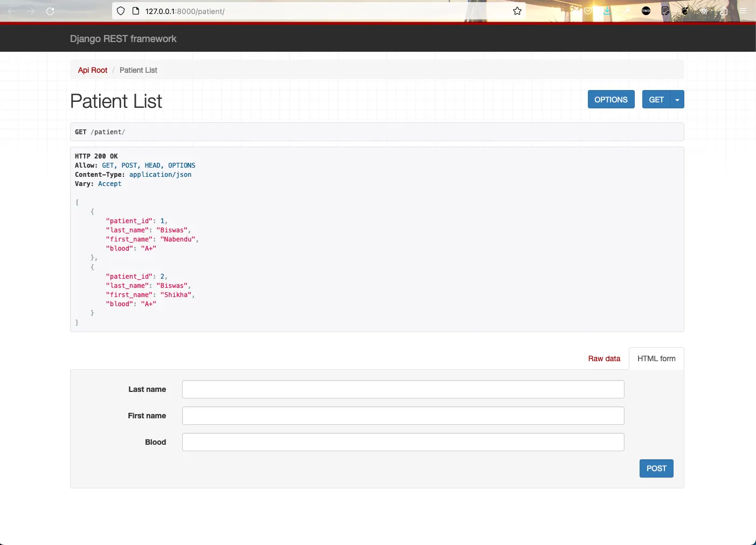This screenshot has height=545, width=756.
Task: Click the second patient's "last_name": "Biswas" line
Action: tap(149, 286)
